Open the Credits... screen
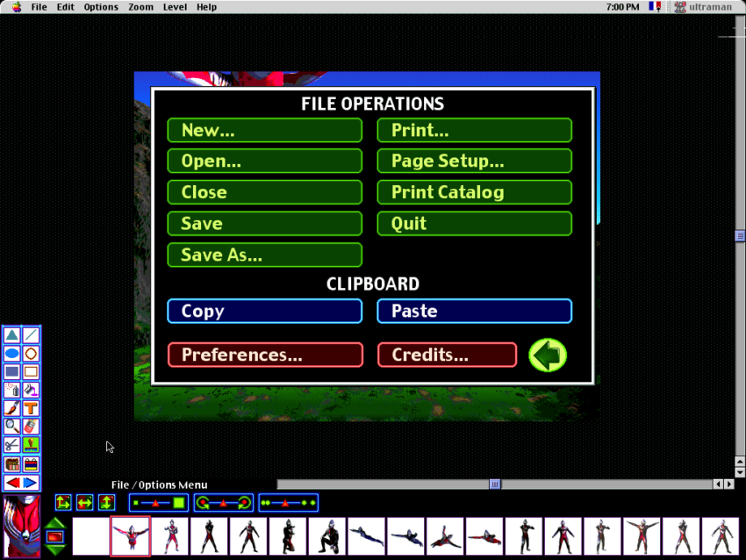This screenshot has height=560, width=746. (x=448, y=355)
